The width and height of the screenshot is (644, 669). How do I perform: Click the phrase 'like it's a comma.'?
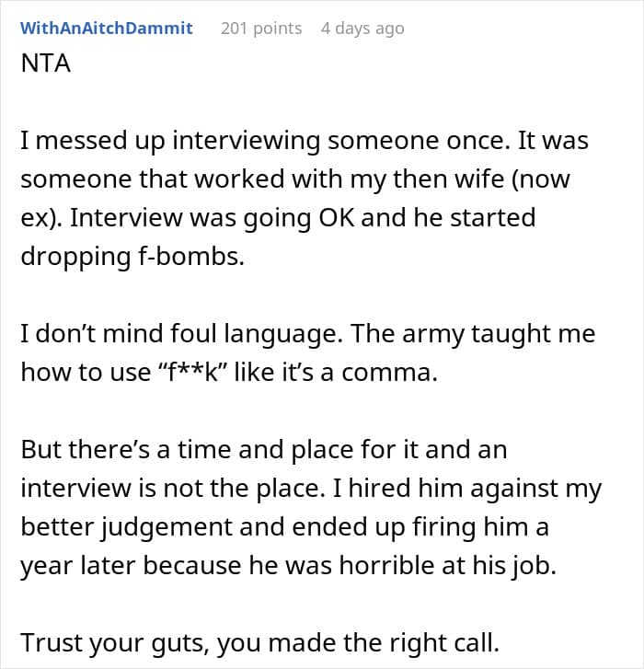(x=336, y=372)
